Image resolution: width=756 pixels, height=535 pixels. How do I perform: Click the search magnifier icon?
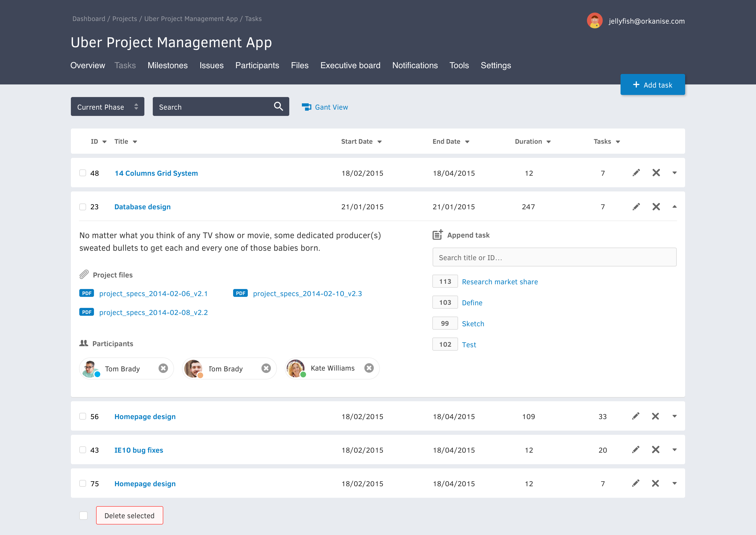(278, 106)
